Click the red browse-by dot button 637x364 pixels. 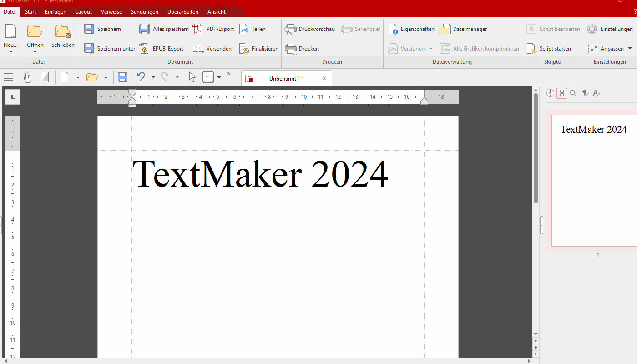pyautogui.click(x=536, y=347)
